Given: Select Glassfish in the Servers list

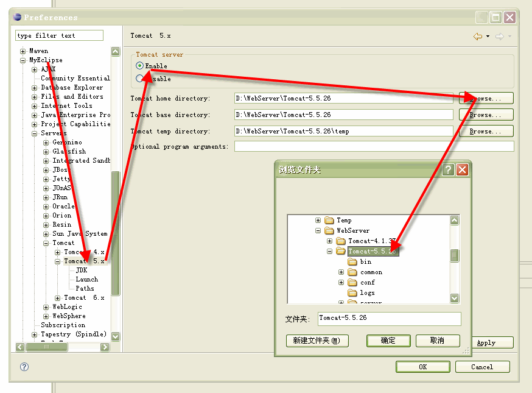Looking at the screenshot, I should 69,151.
